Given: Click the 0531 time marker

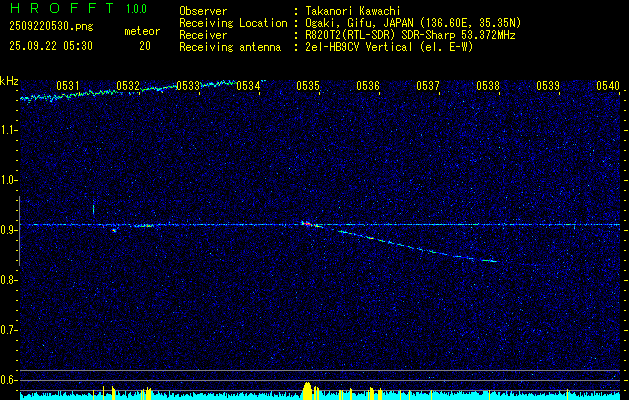Looking at the screenshot, I should (x=69, y=86).
